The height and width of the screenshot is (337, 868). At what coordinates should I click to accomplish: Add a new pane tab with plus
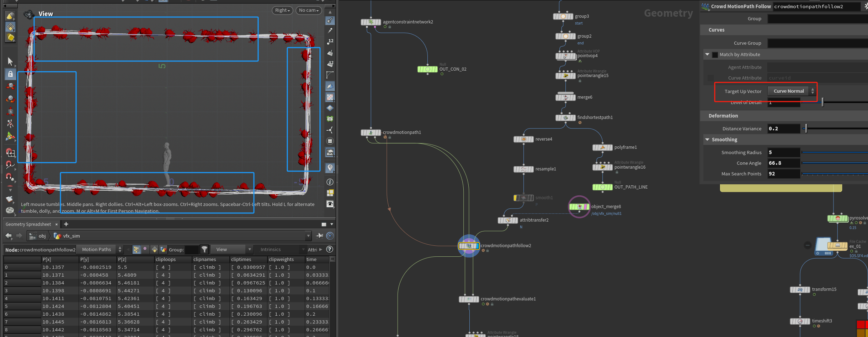[x=66, y=224]
